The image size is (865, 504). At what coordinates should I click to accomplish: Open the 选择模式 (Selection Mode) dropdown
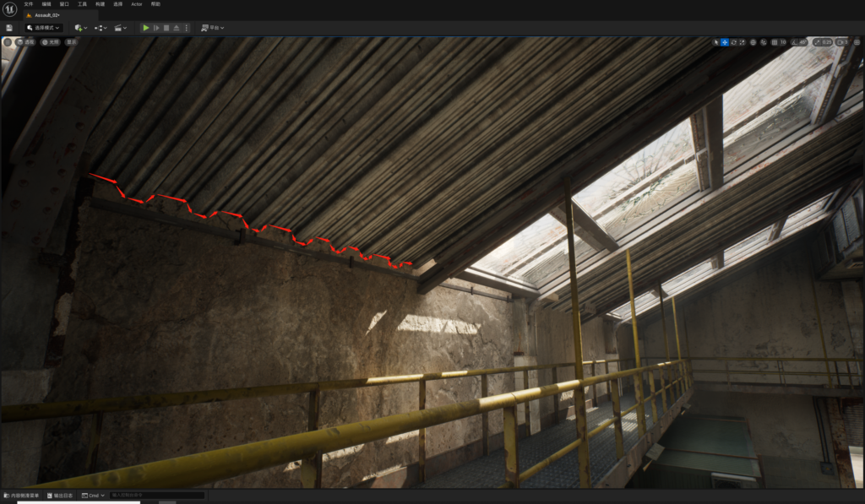(x=43, y=28)
